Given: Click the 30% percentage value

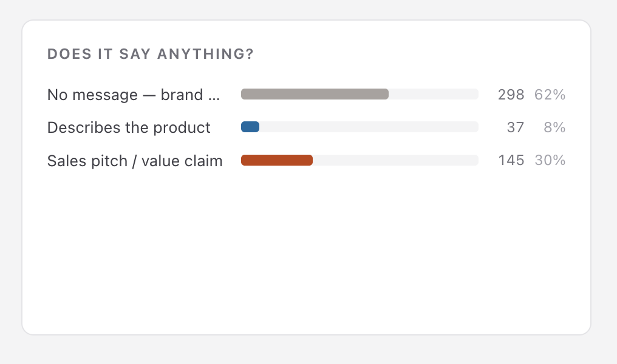Looking at the screenshot, I should click(550, 160).
